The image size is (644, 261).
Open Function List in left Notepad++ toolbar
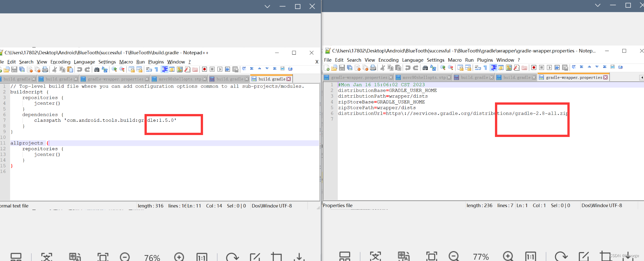pyautogui.click(x=188, y=69)
